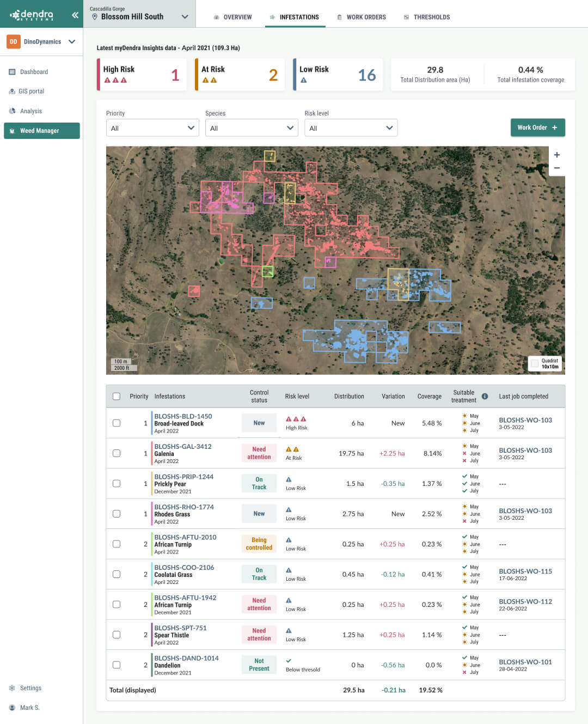Open the Analysis section

coord(31,111)
